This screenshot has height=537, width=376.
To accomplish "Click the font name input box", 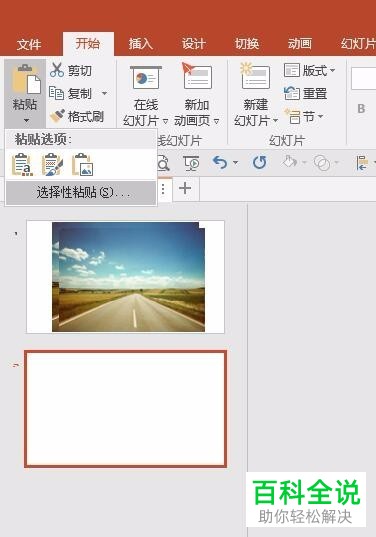I will point(363,78).
